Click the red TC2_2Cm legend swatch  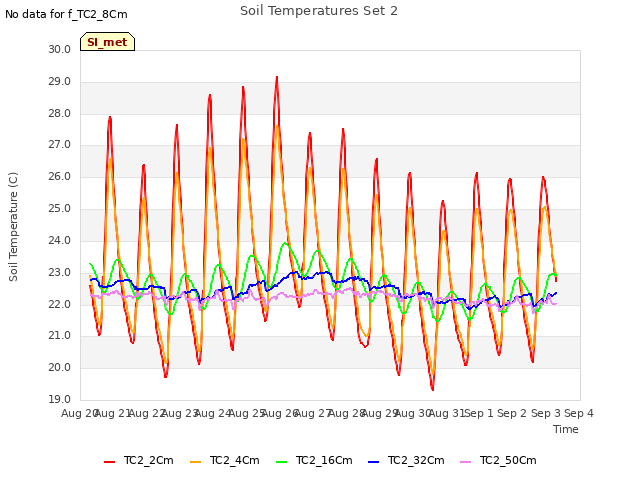pyautogui.click(x=109, y=462)
